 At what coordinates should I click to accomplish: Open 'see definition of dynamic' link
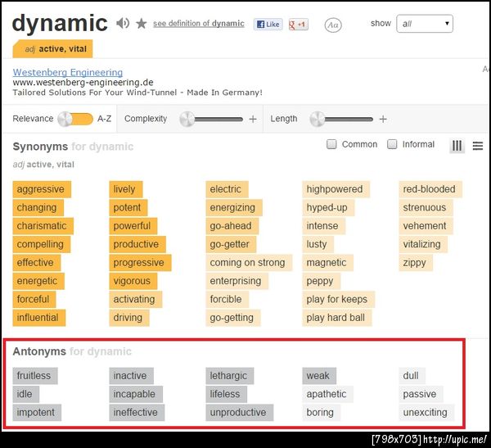coord(199,24)
